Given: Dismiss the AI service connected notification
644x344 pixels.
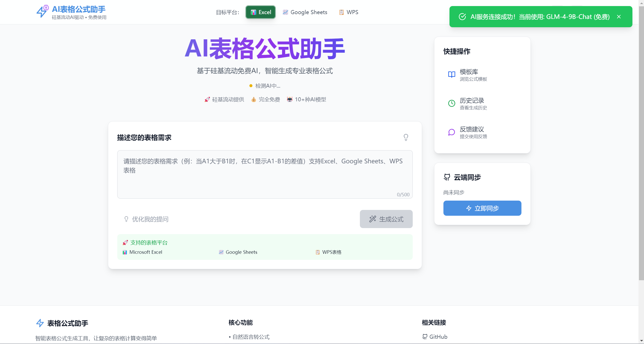Looking at the screenshot, I should [x=619, y=17].
